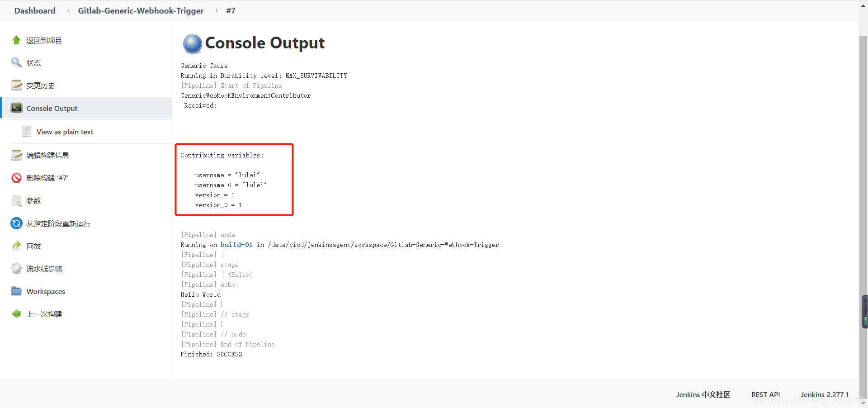Image resolution: width=868 pixels, height=408 pixels.
Task: Click 'Running in Durability level' line
Action: 264,76
